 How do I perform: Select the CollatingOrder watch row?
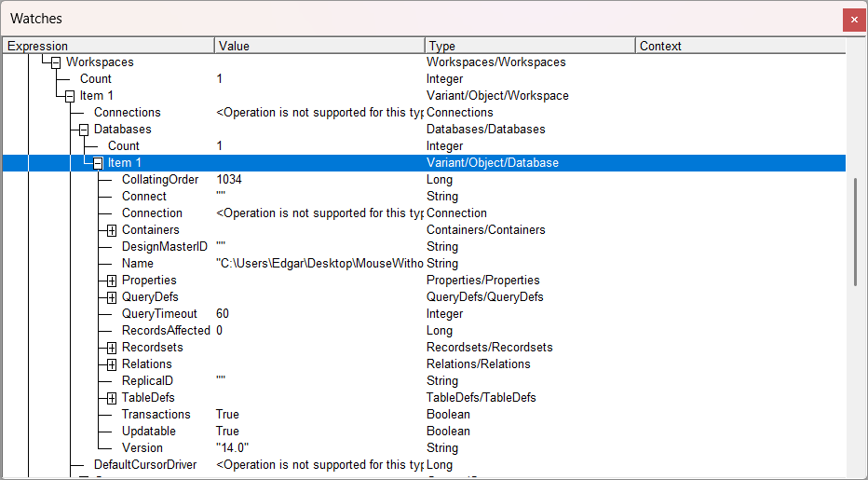click(x=160, y=180)
